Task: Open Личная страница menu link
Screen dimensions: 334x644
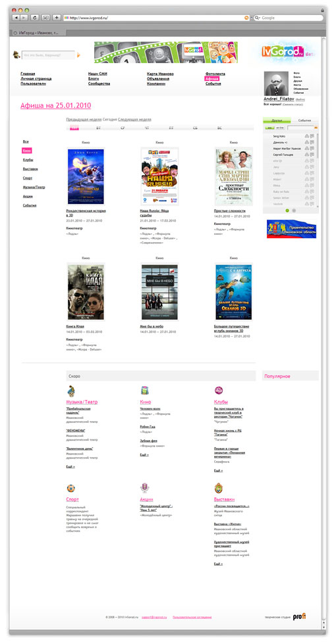Action: [x=36, y=78]
